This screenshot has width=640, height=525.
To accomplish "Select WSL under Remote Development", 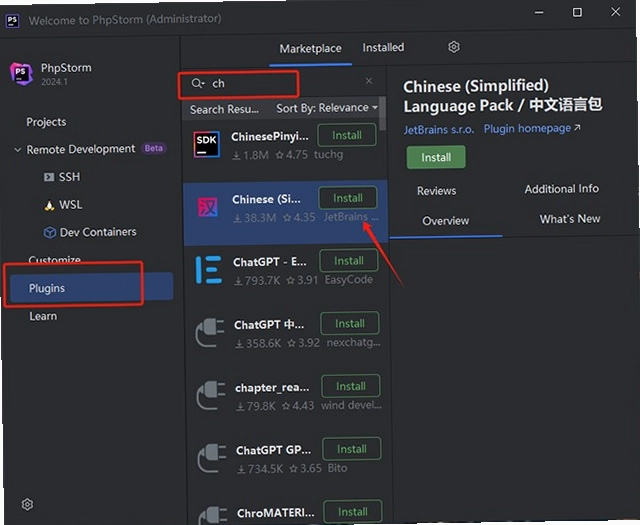I will tap(71, 205).
